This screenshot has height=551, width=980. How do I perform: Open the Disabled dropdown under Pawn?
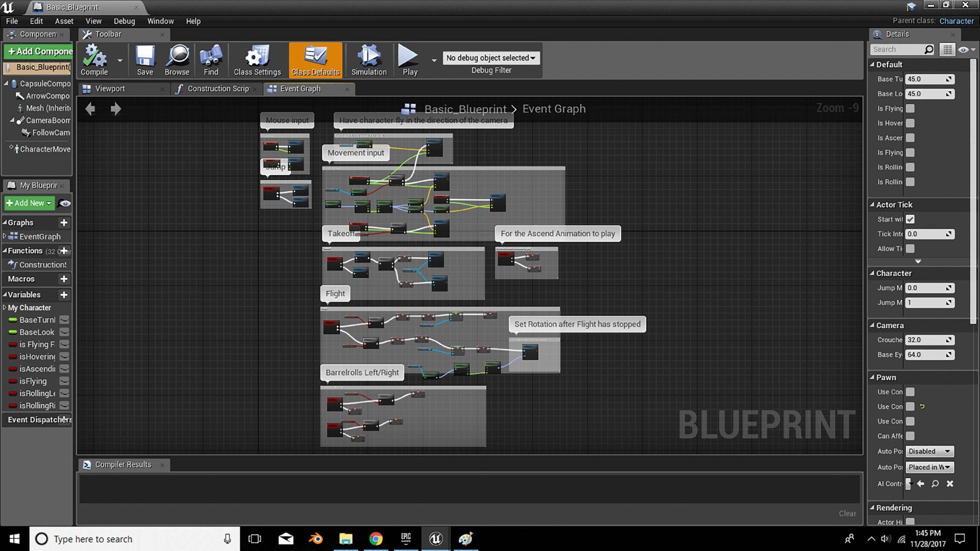(x=929, y=451)
